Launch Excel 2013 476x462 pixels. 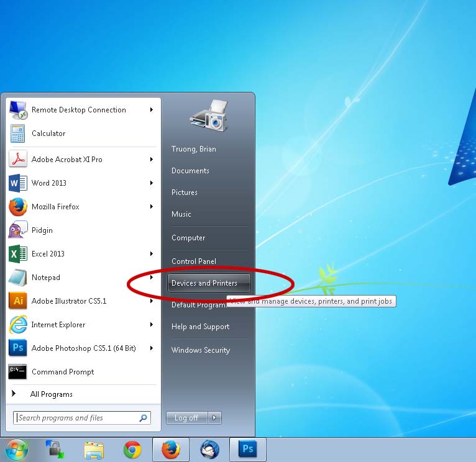tap(48, 254)
